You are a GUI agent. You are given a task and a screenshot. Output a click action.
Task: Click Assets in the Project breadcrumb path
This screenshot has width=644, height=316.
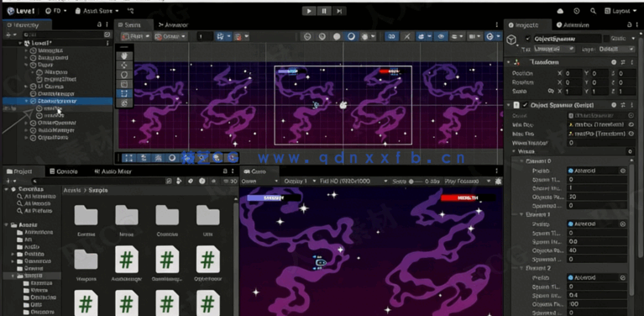coord(72,190)
